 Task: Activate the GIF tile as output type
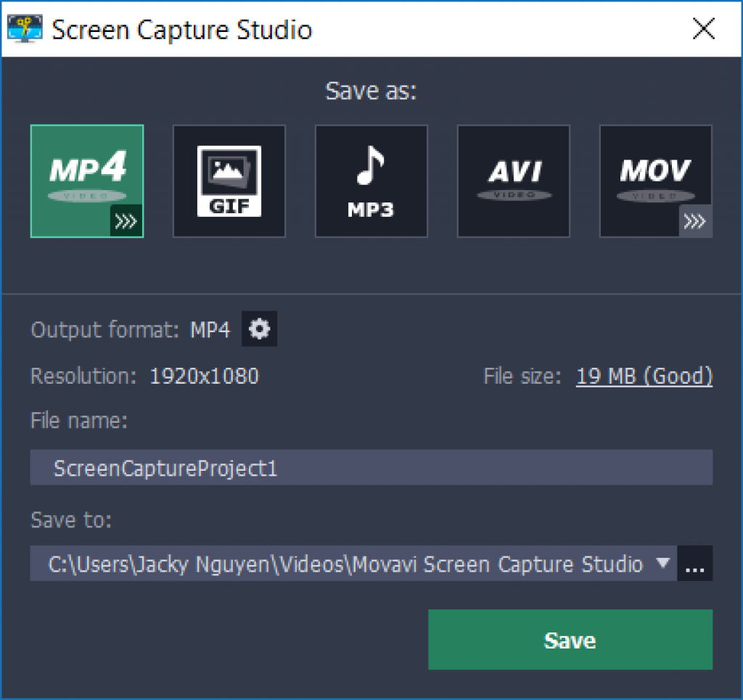[x=229, y=181]
